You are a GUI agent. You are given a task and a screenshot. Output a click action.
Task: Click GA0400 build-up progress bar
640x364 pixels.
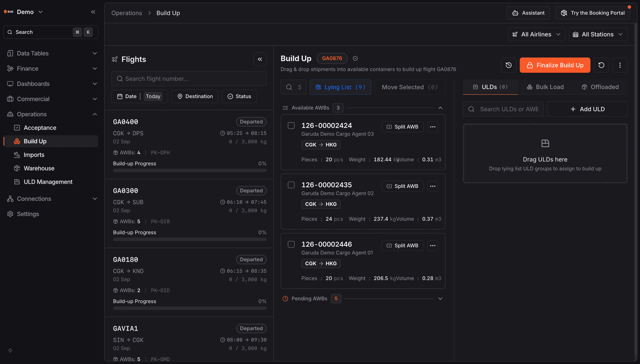pyautogui.click(x=190, y=171)
